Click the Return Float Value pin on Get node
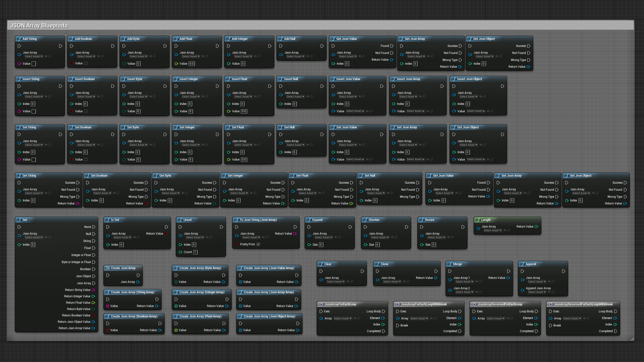The image size is (644, 362). coord(93,303)
